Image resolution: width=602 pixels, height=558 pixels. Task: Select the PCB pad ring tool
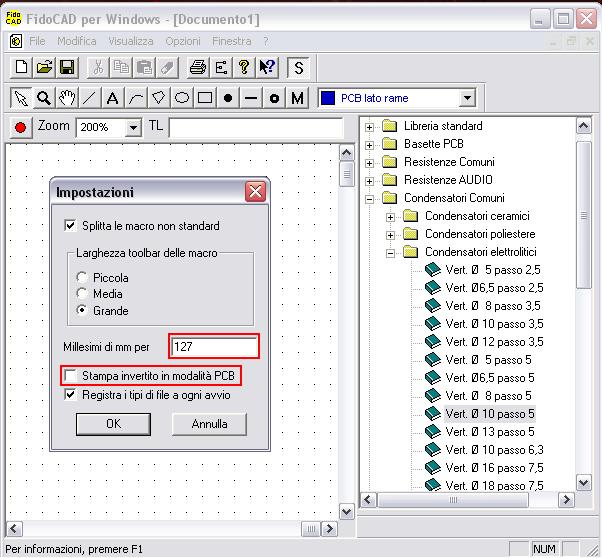274,98
